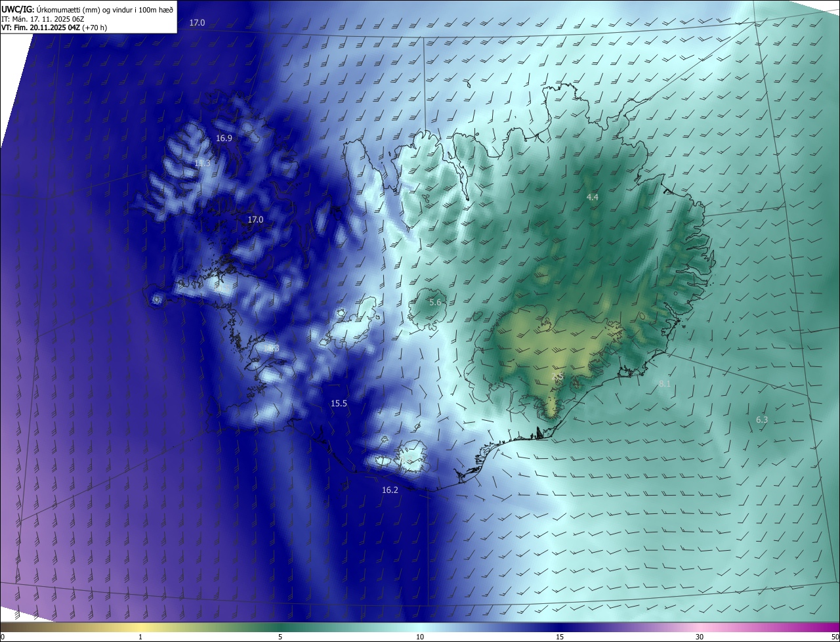The width and height of the screenshot is (840, 642).
Task: Click the 16.2 value off the south coast
Action: tap(390, 490)
